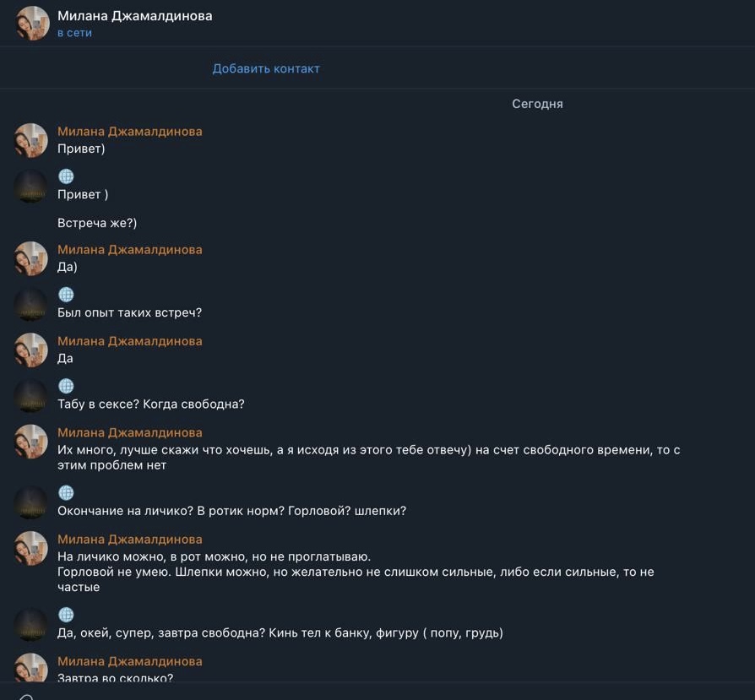The width and height of the screenshot is (755, 700).
Task: Open the avatar beside the "Да)" message
Action: (31, 258)
